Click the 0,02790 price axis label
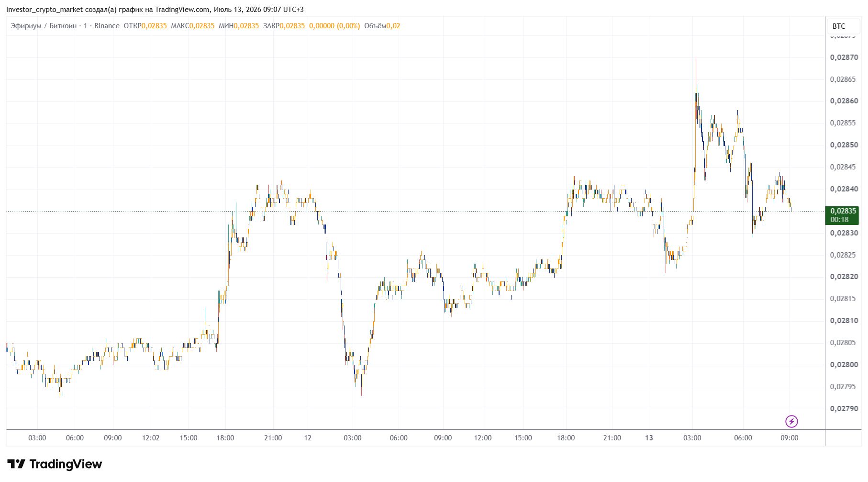Image resolution: width=868 pixels, height=482 pixels. coord(844,409)
